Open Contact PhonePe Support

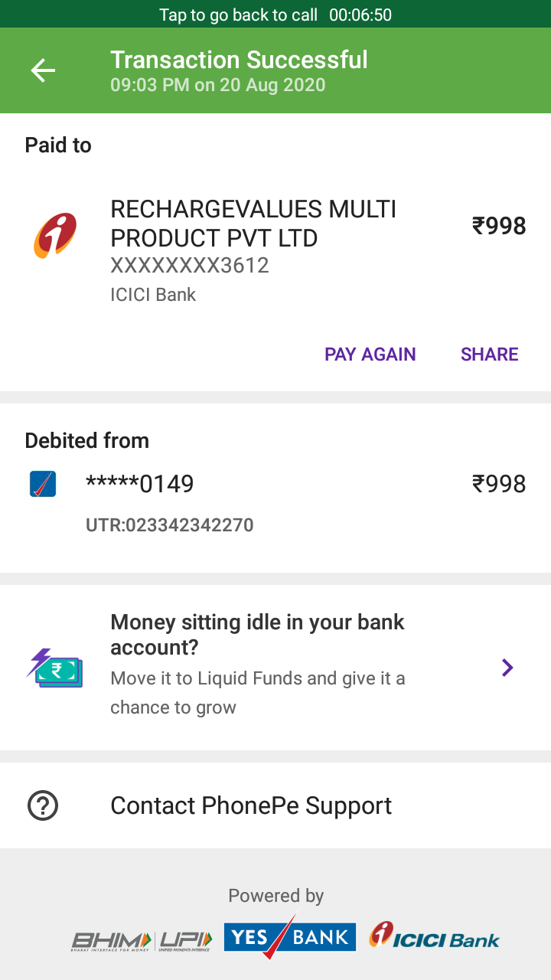251,805
